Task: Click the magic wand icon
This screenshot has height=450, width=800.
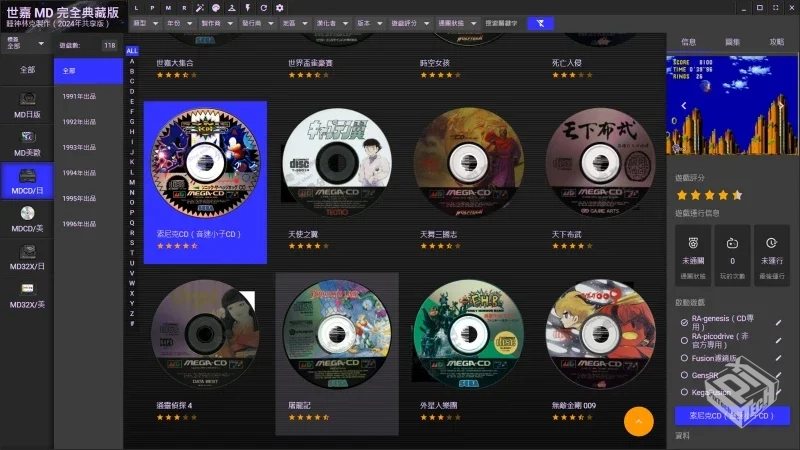Action: coord(200,8)
